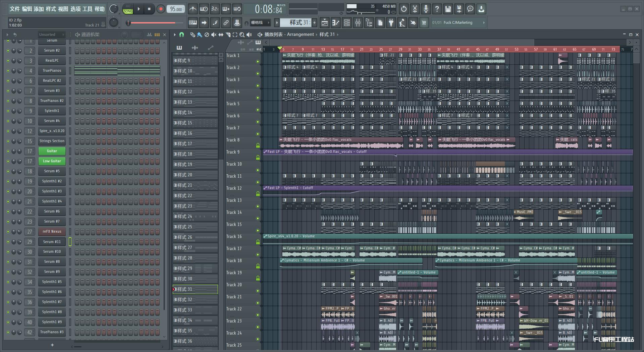
Task: Toggle typing keyboard to piano icon
Action: coord(193,22)
